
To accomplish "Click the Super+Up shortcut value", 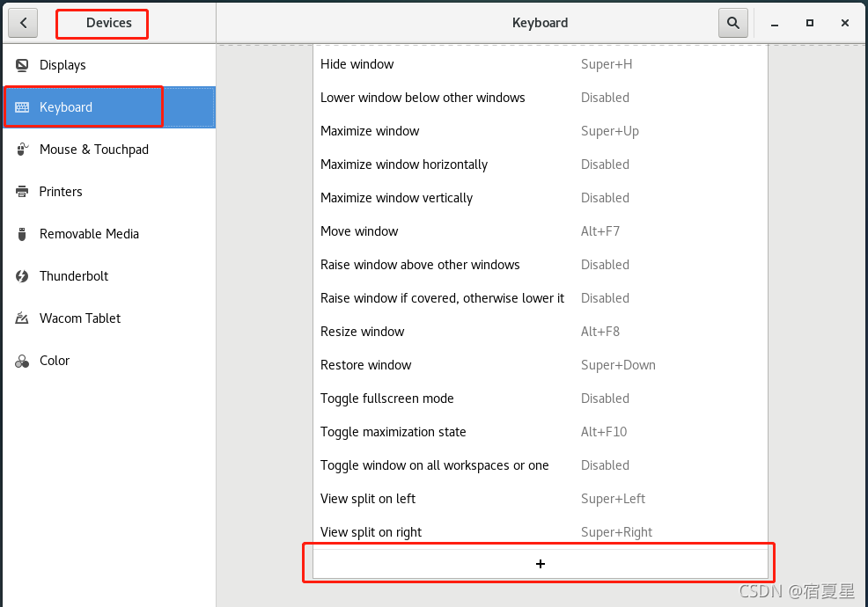I will [609, 131].
